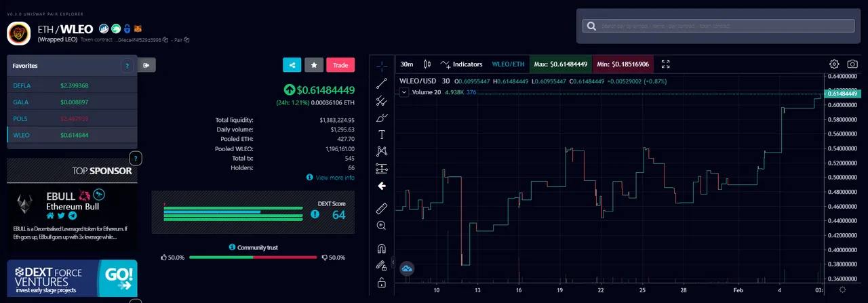868x303 pixels.
Task: Open EBULL DEXTools chart icon
Action: [x=98, y=195]
